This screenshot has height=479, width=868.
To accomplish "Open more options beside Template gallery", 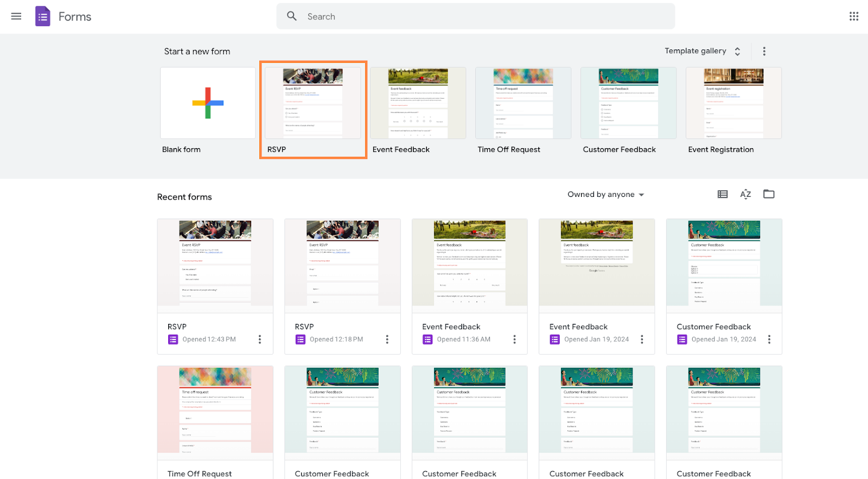I will pos(764,51).
